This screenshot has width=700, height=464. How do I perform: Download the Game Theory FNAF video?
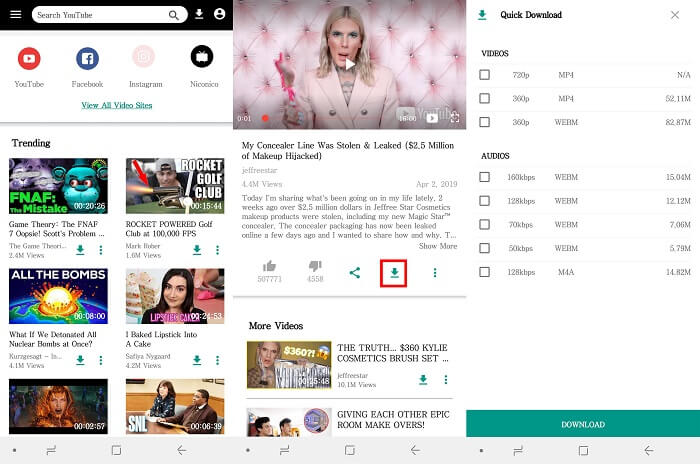pos(80,250)
